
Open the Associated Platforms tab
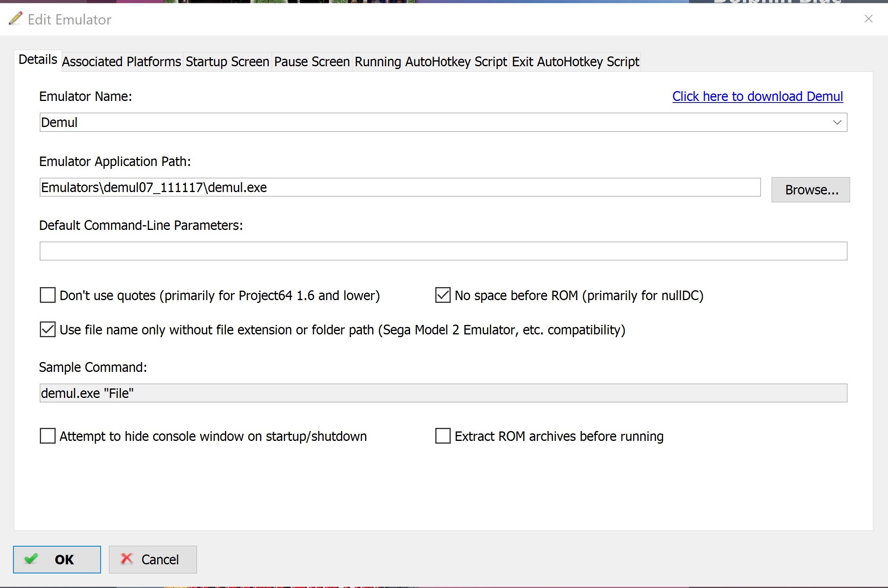coord(122,62)
